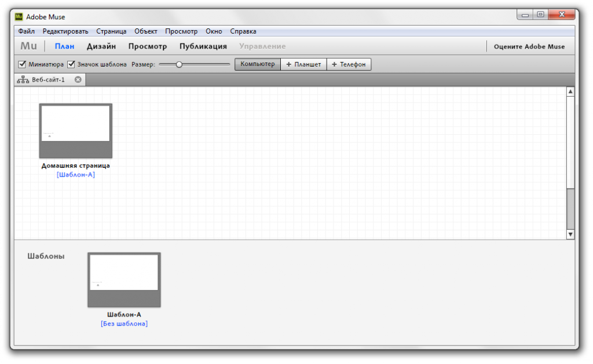Select the Домашняя страница page thumbnail

(x=75, y=131)
